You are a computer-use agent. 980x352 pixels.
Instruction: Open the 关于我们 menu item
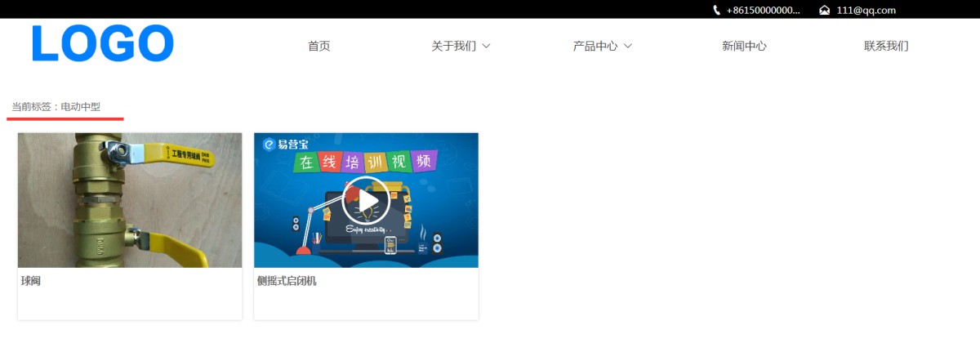point(453,47)
